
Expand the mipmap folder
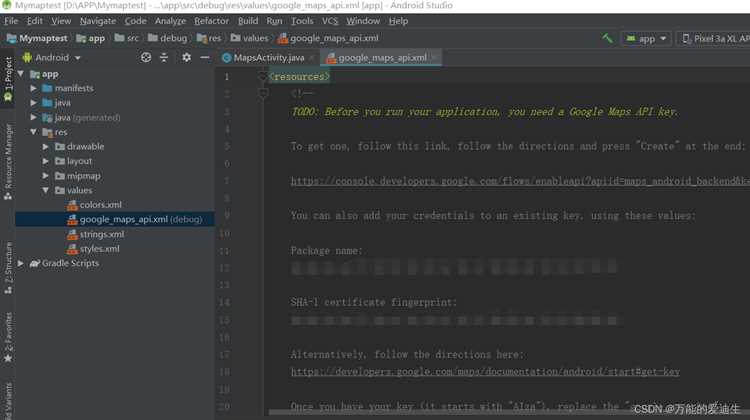click(x=45, y=176)
